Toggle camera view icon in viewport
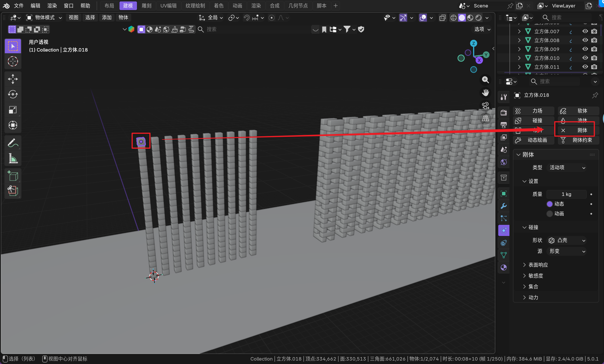 [x=485, y=105]
